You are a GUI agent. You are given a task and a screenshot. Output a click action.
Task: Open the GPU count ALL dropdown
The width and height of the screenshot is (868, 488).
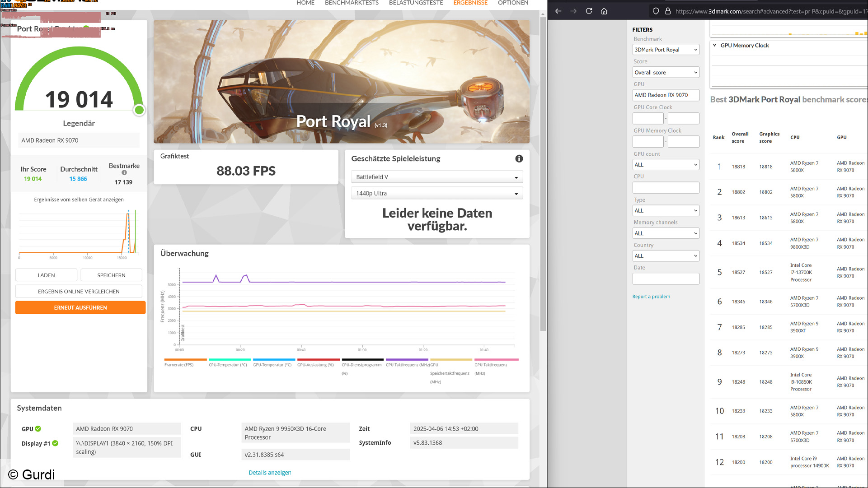coord(666,165)
